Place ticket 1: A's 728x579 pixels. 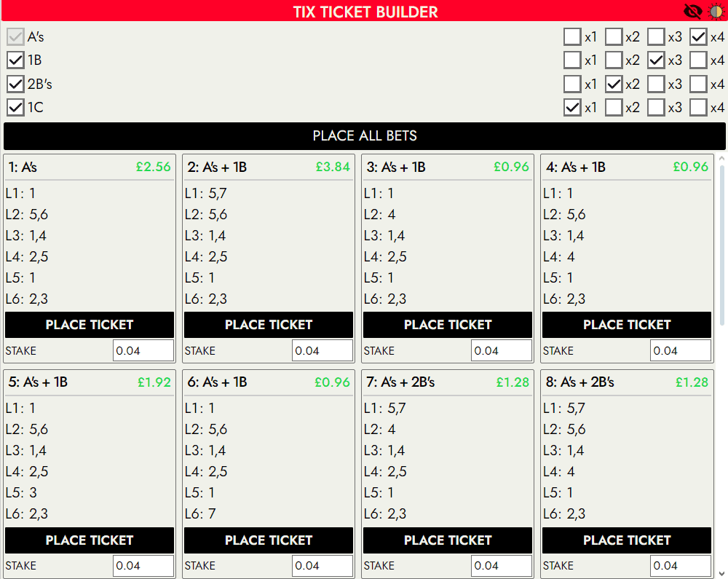90,325
